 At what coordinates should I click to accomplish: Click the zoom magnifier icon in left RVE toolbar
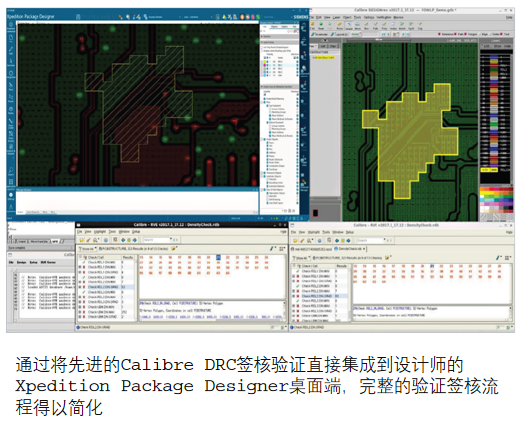coord(95,240)
